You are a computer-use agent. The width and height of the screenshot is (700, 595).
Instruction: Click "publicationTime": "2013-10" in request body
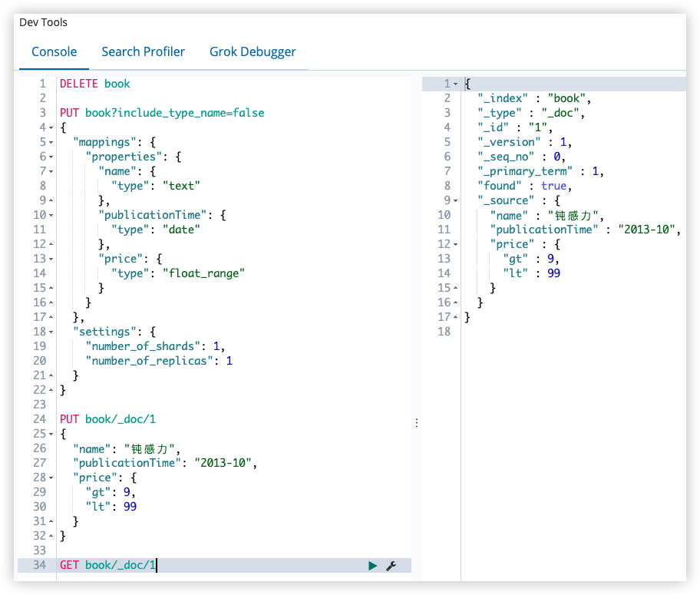(x=165, y=463)
